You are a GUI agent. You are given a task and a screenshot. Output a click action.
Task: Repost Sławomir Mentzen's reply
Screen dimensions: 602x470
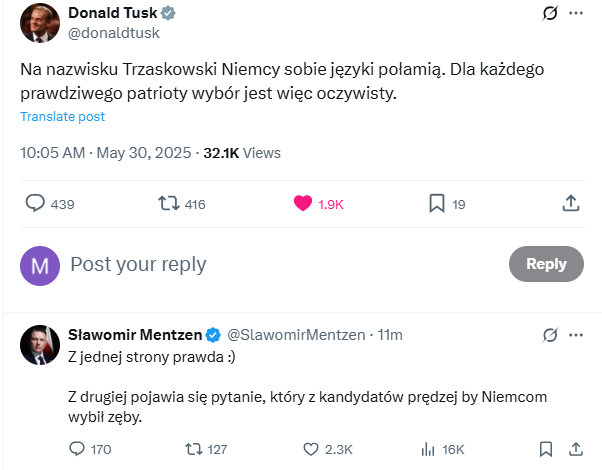click(194, 449)
